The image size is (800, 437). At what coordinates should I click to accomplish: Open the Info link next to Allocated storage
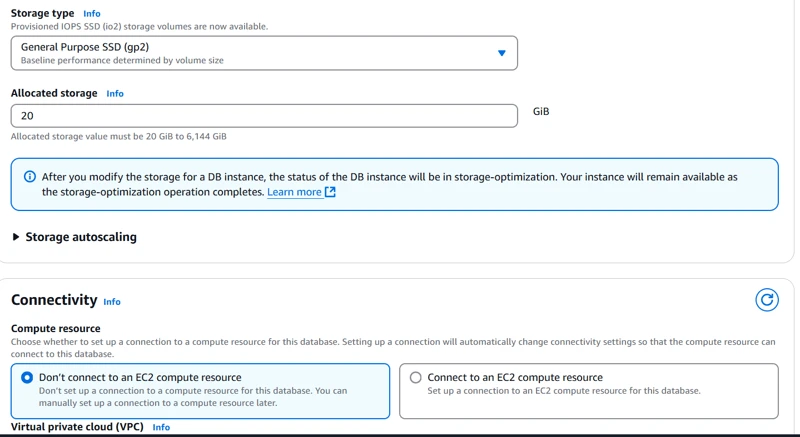click(x=115, y=94)
